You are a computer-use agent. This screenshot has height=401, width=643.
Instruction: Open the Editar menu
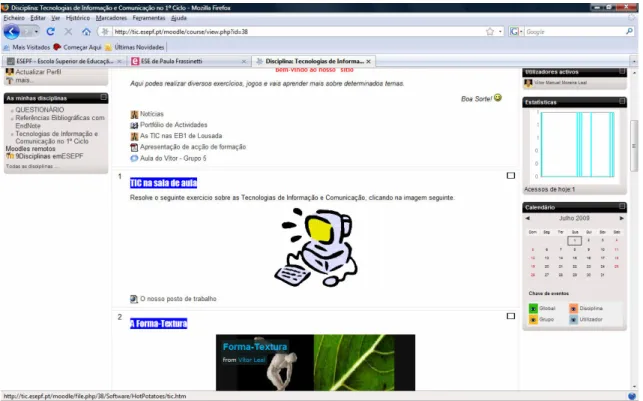(x=38, y=18)
